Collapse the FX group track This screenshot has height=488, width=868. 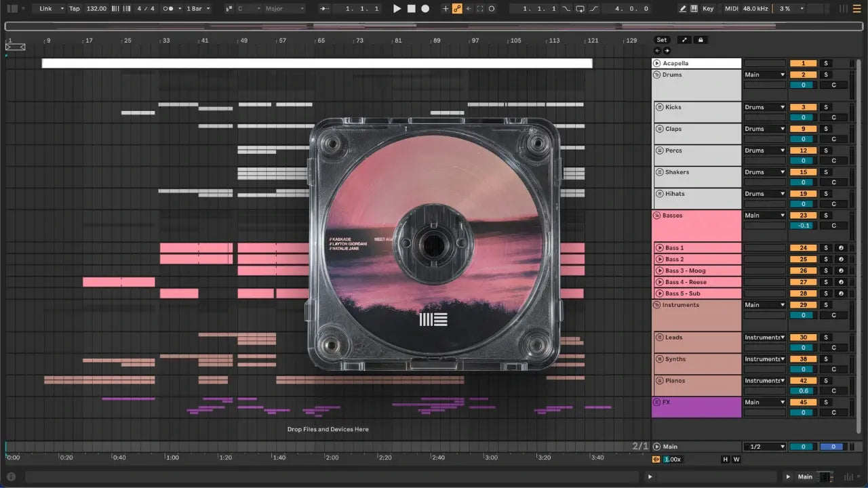tap(657, 402)
